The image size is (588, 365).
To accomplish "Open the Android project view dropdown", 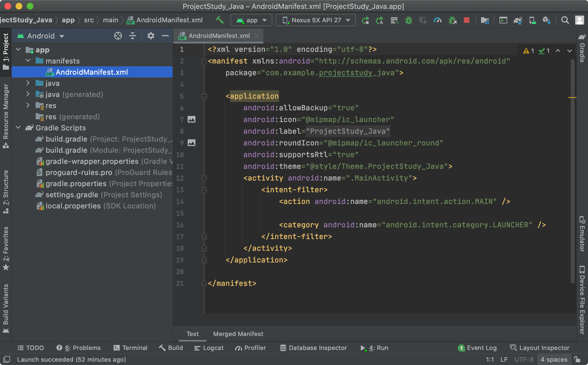I will point(41,36).
